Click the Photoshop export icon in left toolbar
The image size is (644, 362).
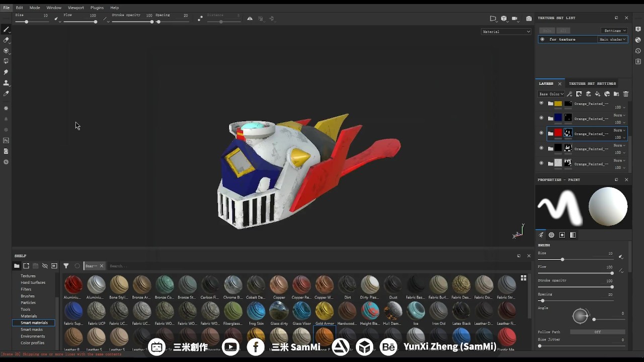click(x=6, y=141)
